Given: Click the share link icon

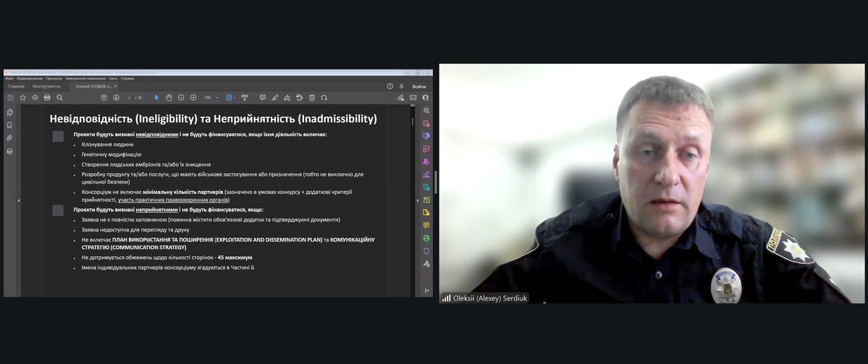Looking at the screenshot, I should pos(401,98).
